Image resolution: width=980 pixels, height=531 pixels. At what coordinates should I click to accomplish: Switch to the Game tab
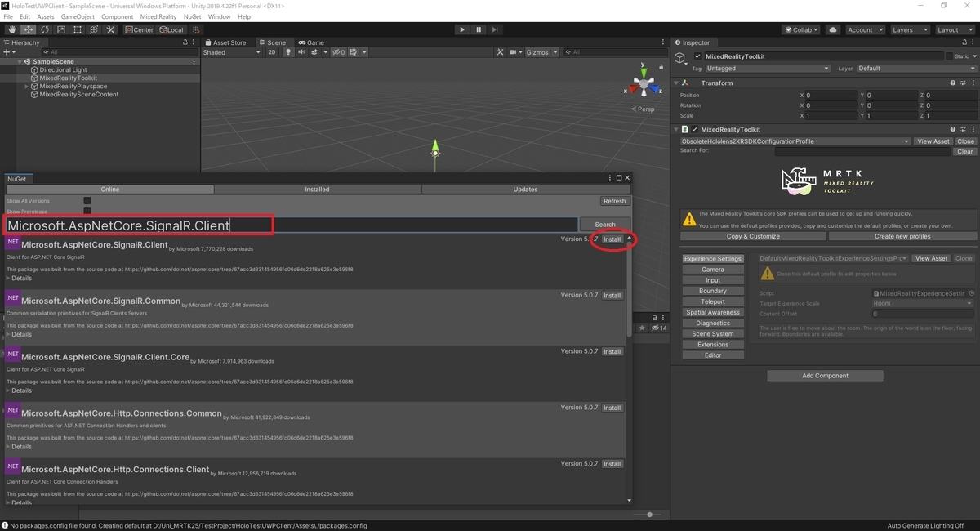coord(311,42)
